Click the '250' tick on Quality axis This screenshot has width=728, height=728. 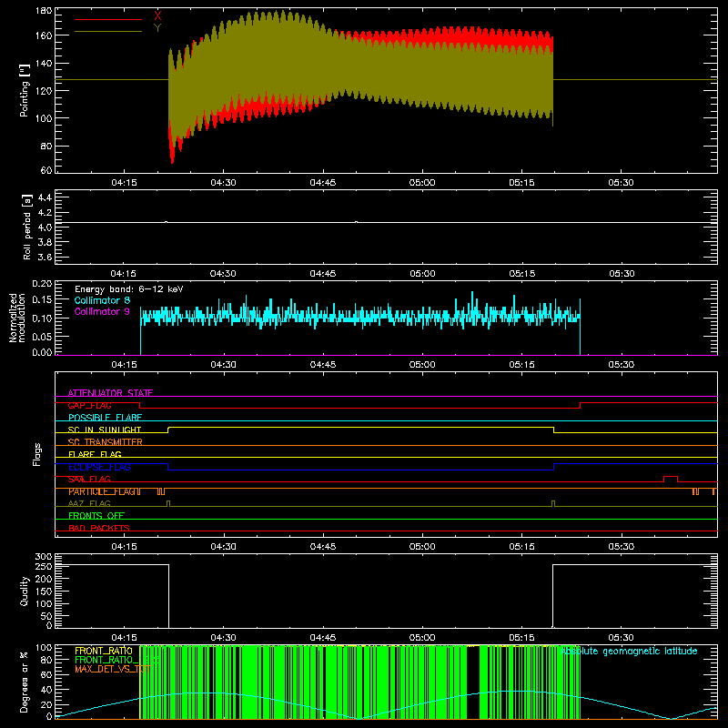click(44, 566)
